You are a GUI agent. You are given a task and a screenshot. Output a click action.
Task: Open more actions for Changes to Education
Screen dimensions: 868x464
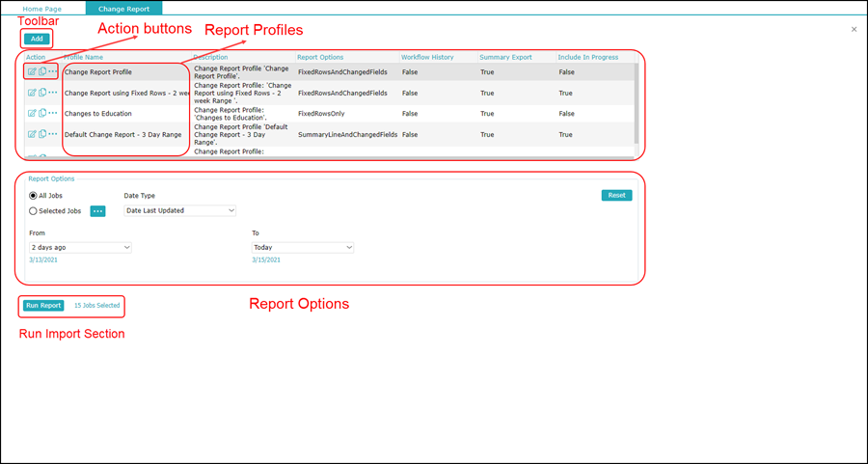pyautogui.click(x=53, y=114)
